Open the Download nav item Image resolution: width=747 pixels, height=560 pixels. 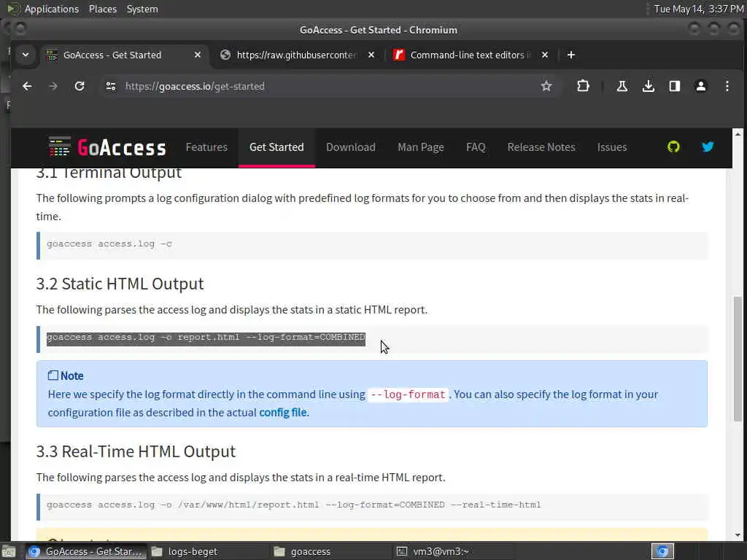351,147
